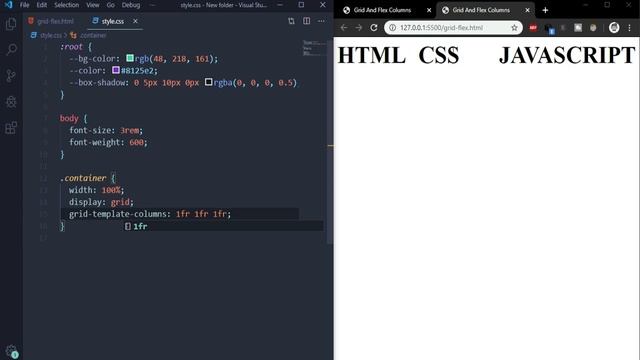Open the View menu

pyautogui.click(x=93, y=5)
